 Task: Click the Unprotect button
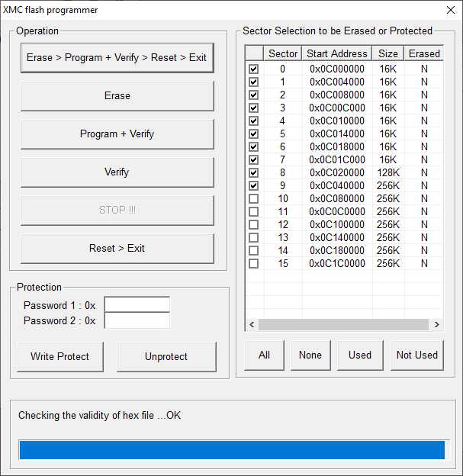(x=166, y=357)
